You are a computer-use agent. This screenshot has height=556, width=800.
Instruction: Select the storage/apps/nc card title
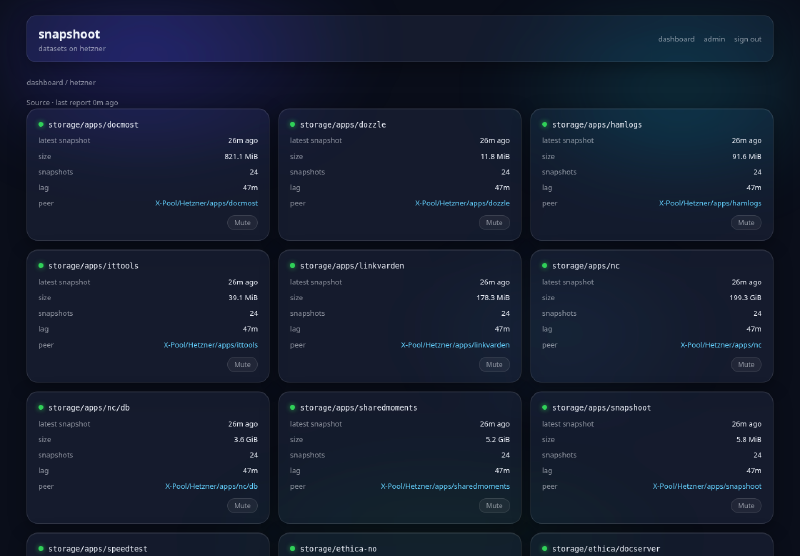(586, 266)
